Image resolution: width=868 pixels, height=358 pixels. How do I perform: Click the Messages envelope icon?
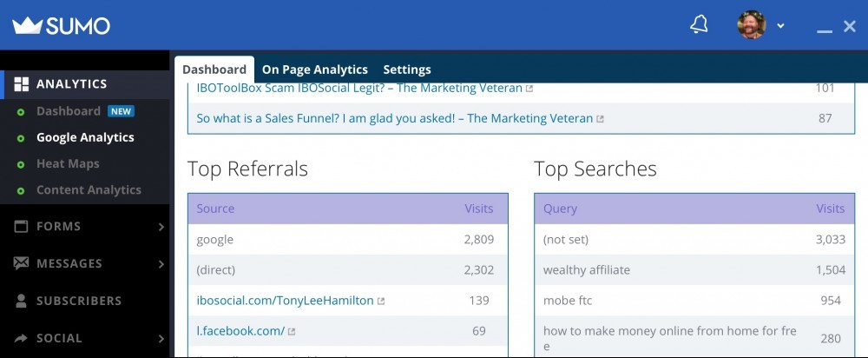pos(21,263)
